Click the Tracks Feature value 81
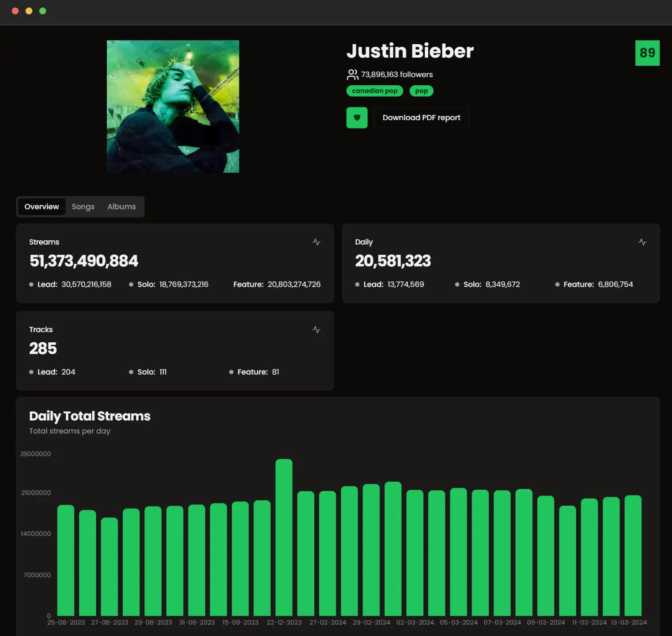Image resolution: width=672 pixels, height=636 pixels. (276, 372)
